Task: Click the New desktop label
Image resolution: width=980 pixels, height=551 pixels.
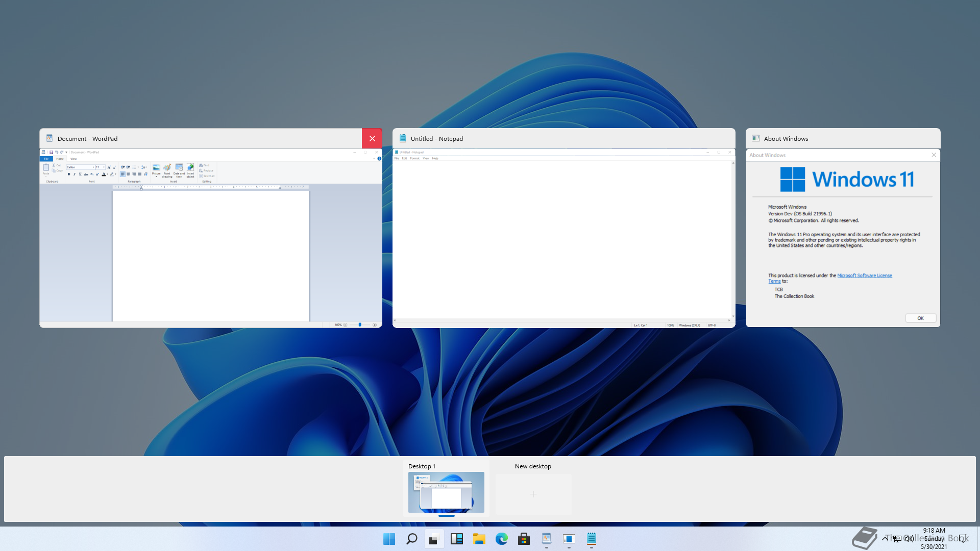Action: pos(533,466)
